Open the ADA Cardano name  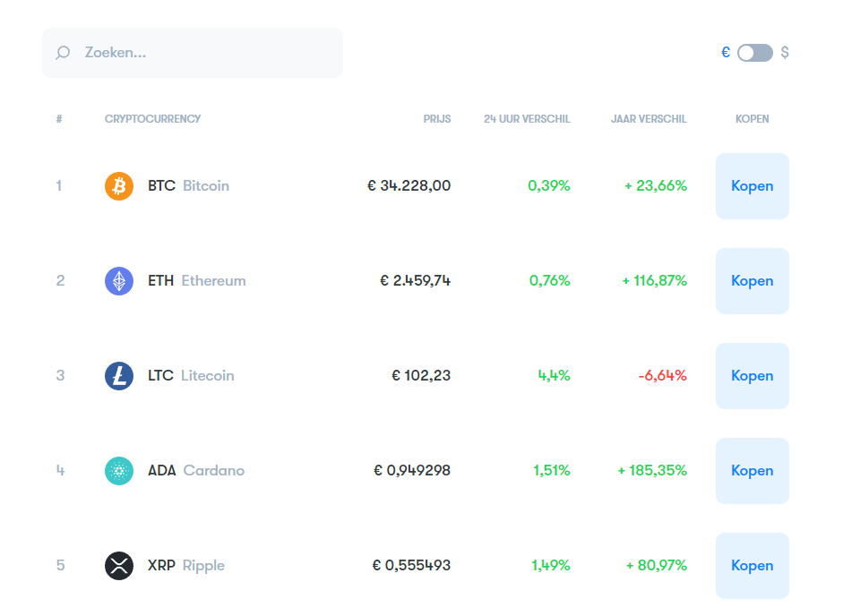pos(196,471)
